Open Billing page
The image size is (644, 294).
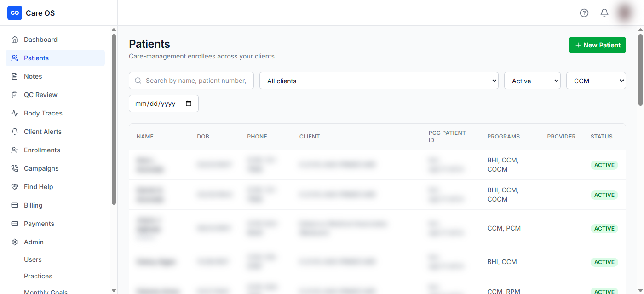(55, 205)
